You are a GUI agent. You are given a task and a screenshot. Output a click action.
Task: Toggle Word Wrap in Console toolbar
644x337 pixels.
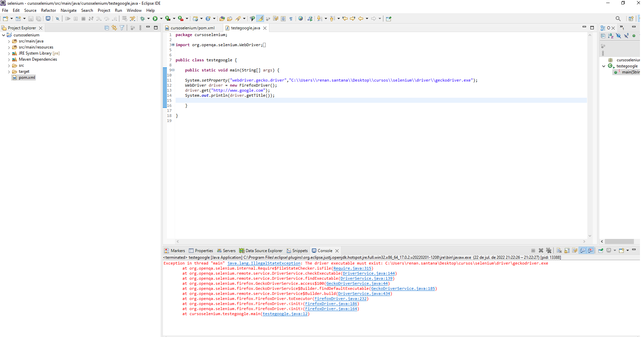tap(575, 250)
